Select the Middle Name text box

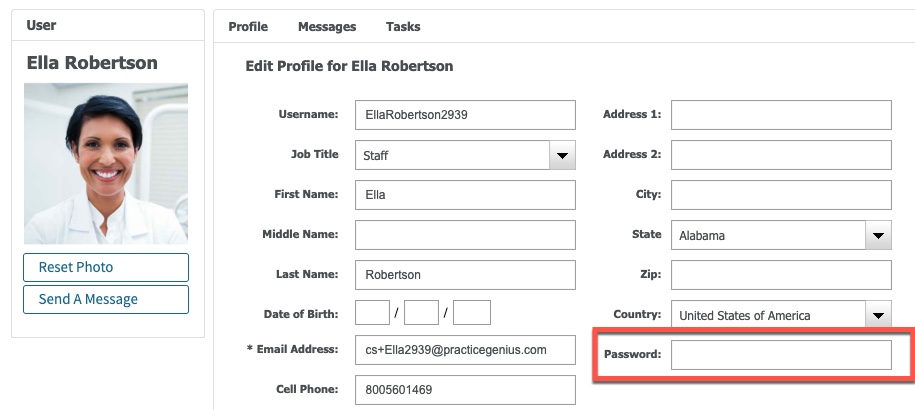pos(465,235)
